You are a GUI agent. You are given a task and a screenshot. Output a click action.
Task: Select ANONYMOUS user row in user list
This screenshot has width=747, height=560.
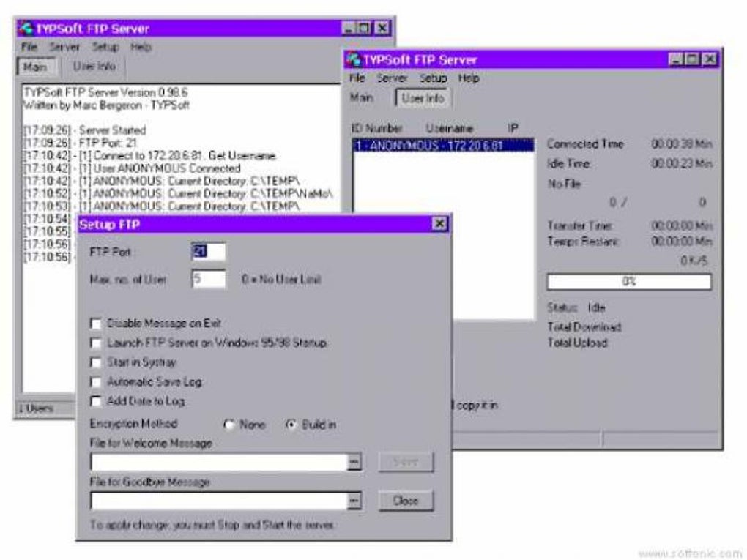pyautogui.click(x=444, y=145)
